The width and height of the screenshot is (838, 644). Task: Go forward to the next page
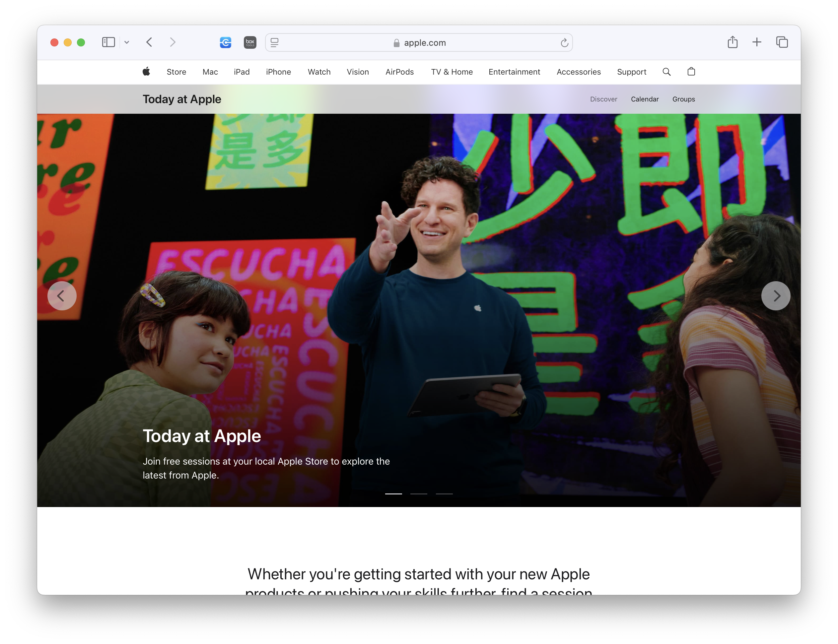coord(173,42)
